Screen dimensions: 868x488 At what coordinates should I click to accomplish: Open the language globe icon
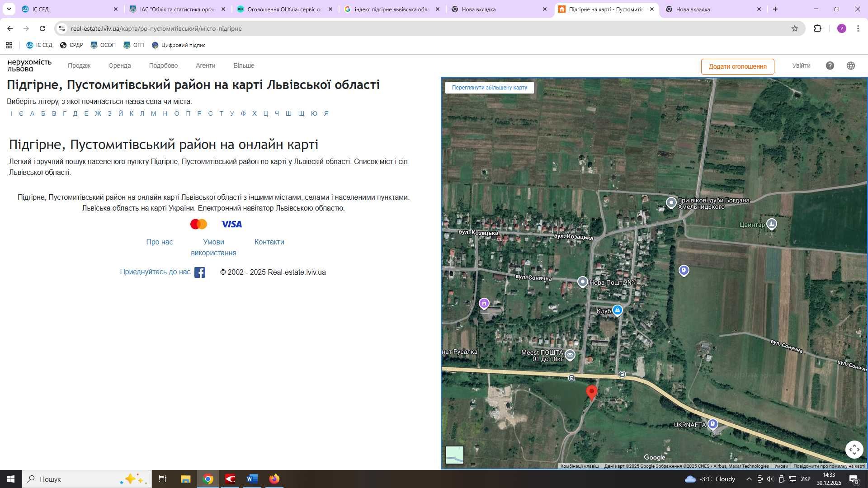tap(850, 66)
